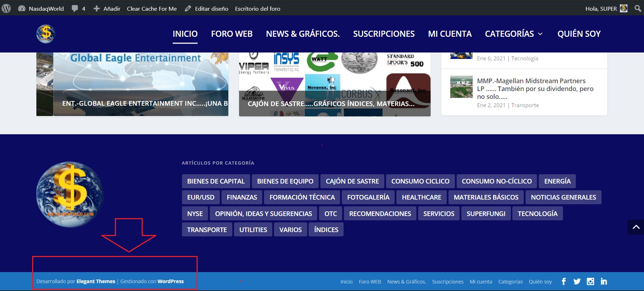The image size is (644, 291).
Task: Click Editar diseño pencil item
Action: (207, 9)
